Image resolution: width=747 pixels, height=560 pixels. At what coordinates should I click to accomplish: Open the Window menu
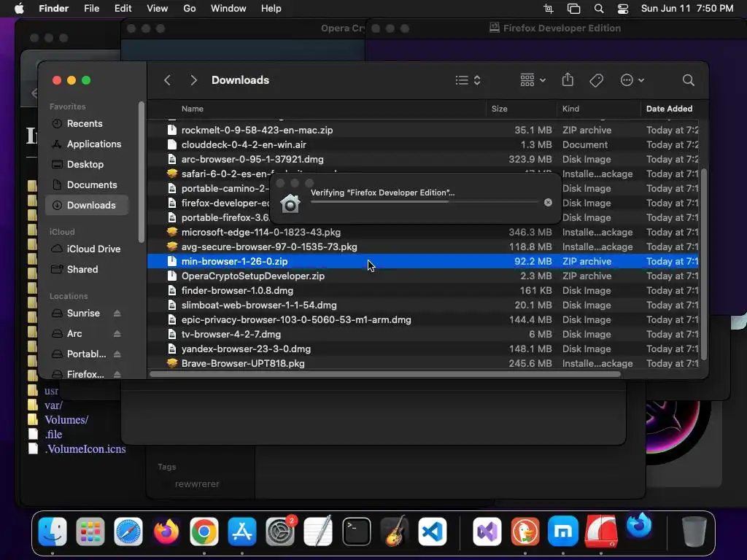(228, 9)
